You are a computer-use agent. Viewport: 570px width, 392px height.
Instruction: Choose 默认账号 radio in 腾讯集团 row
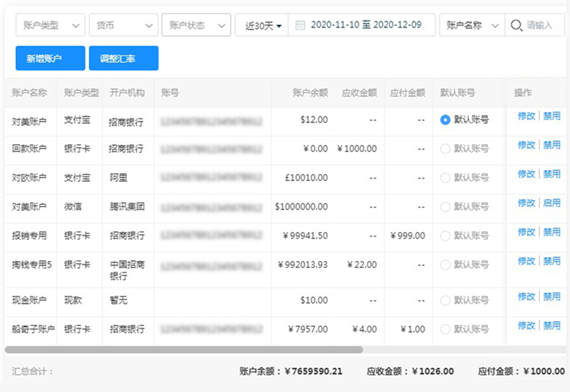[x=445, y=207]
